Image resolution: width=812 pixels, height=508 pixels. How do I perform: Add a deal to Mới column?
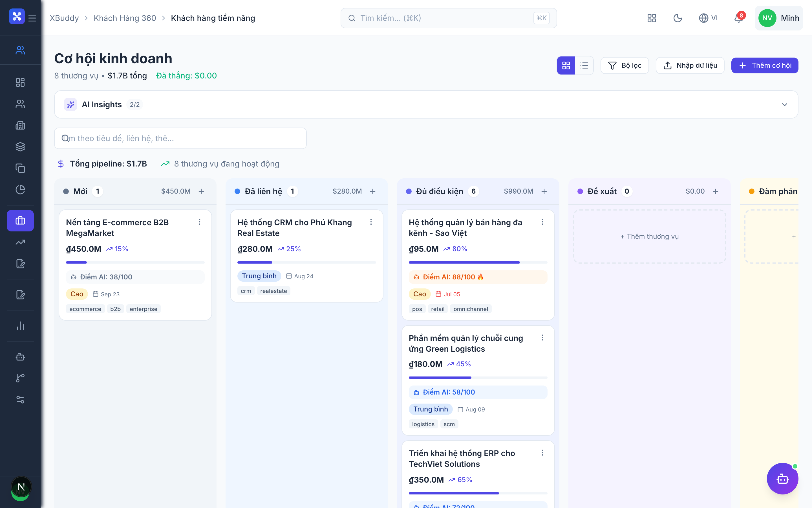point(201,191)
